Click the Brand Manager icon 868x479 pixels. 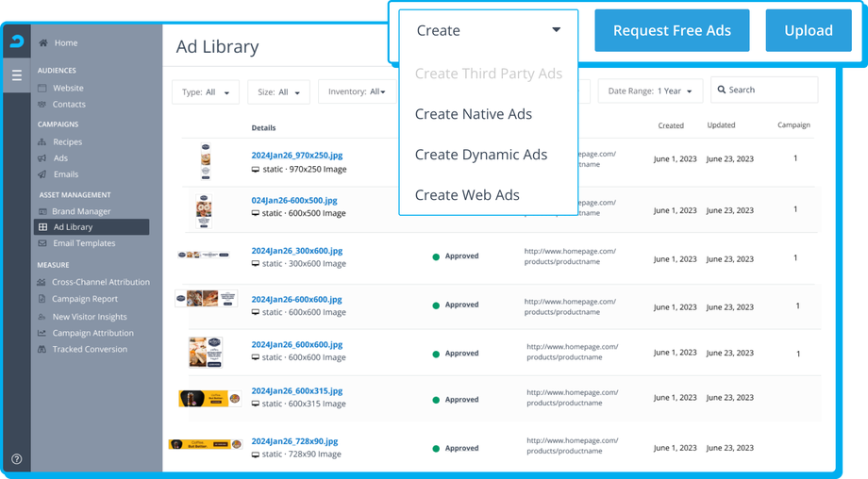click(42, 211)
